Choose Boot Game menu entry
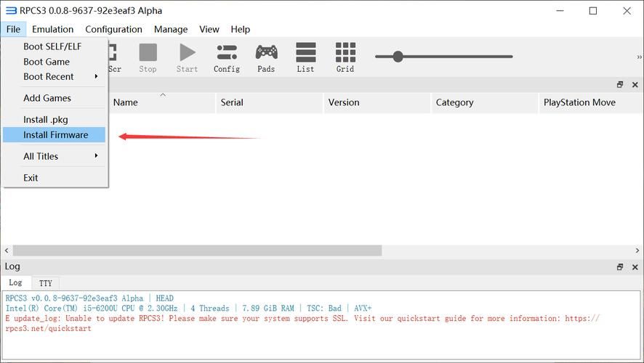Image resolution: width=644 pixels, height=363 pixels. pos(54,62)
